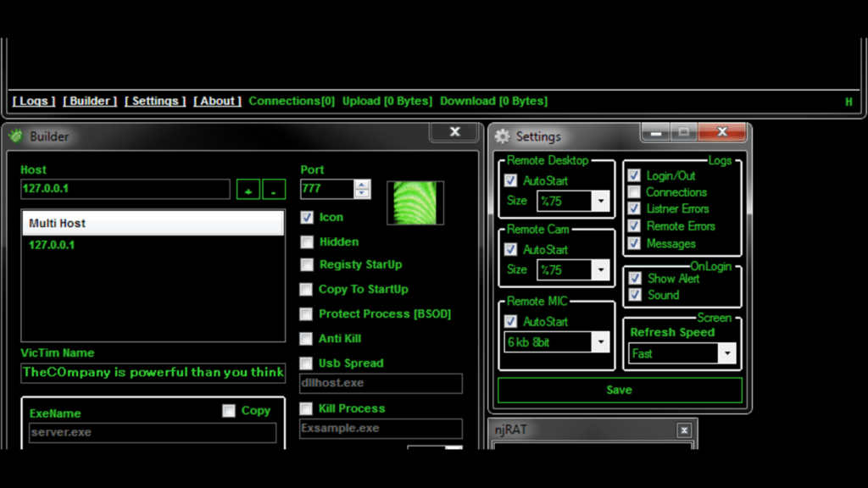Enable the Copy To StartUp checkbox
This screenshot has height=488, width=868.
[306, 290]
